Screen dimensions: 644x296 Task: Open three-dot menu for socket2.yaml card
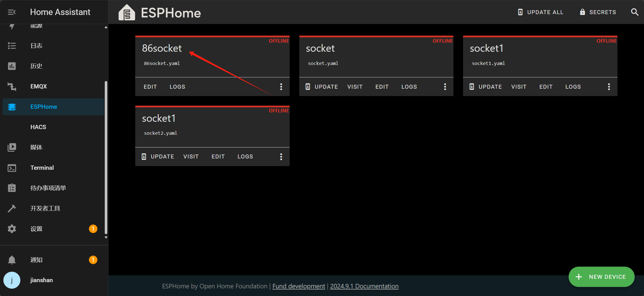tap(281, 157)
